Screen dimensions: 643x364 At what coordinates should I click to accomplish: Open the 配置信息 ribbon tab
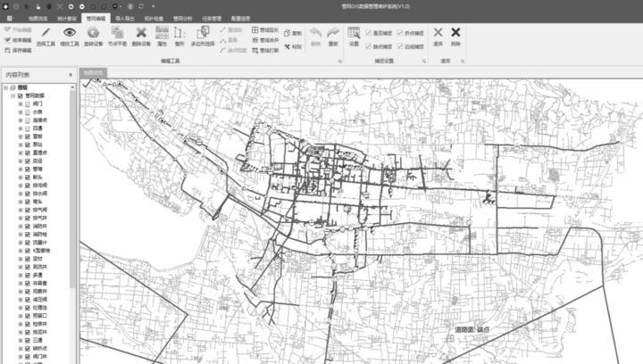click(x=241, y=19)
